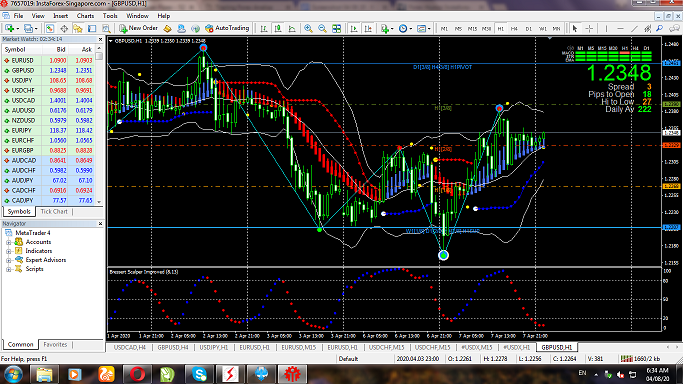Select the Cursor arrow tool

[x=575, y=29]
